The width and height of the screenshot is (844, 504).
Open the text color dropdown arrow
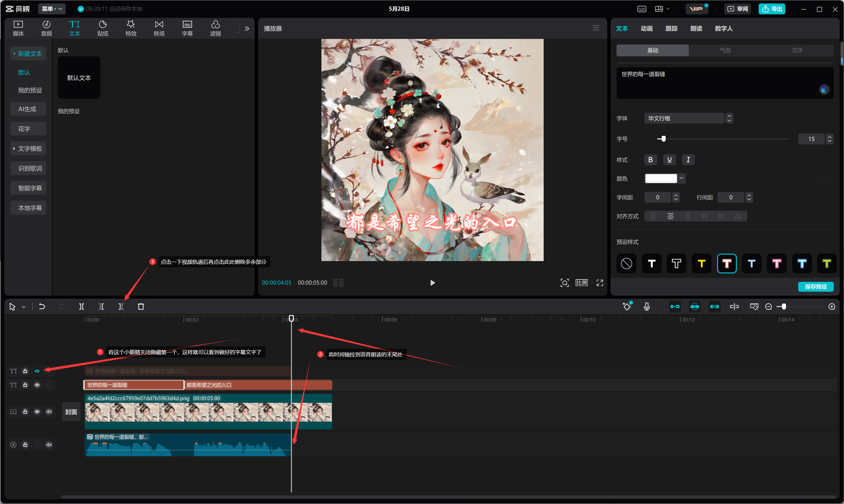(x=681, y=178)
